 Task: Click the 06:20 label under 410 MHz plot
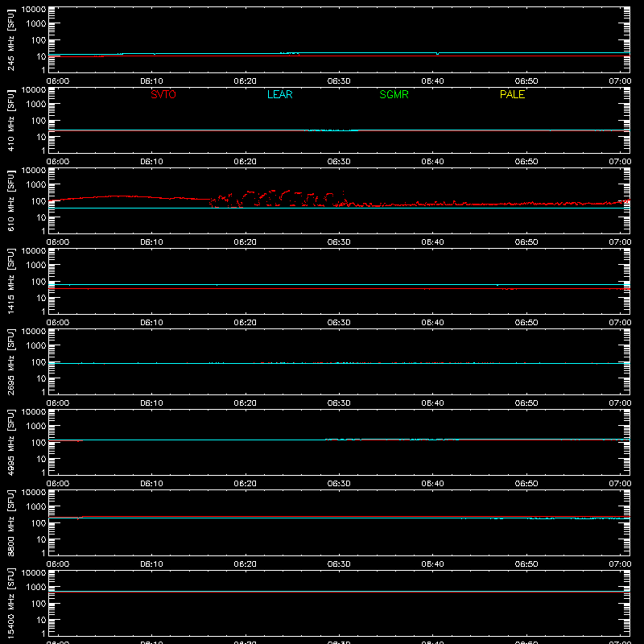[246, 162]
